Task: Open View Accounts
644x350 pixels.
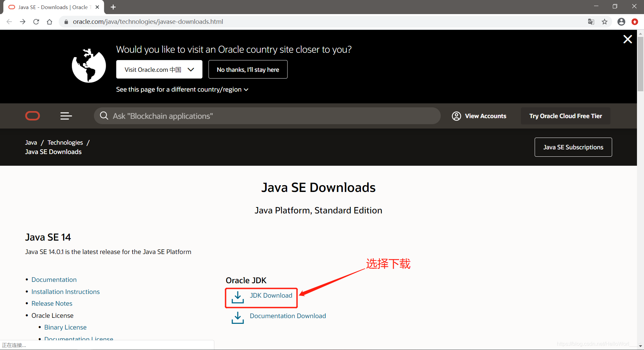Action: pos(479,116)
